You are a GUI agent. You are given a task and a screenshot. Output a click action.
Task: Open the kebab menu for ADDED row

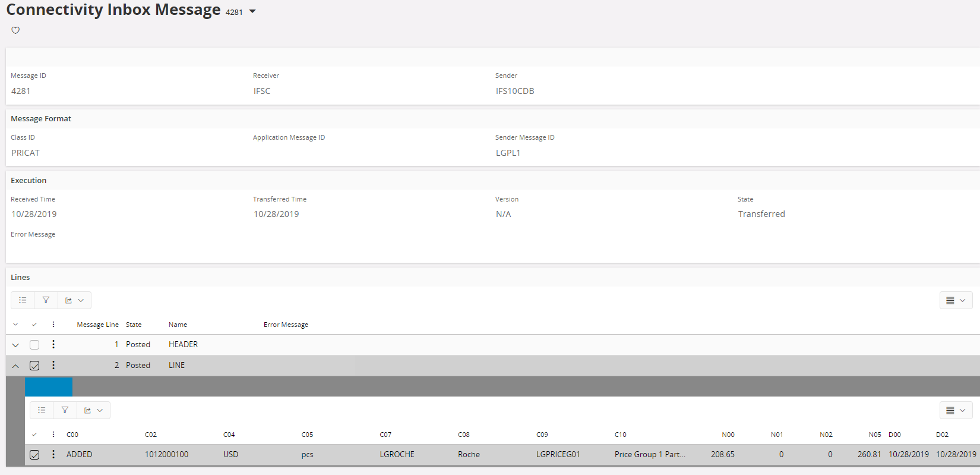point(53,454)
